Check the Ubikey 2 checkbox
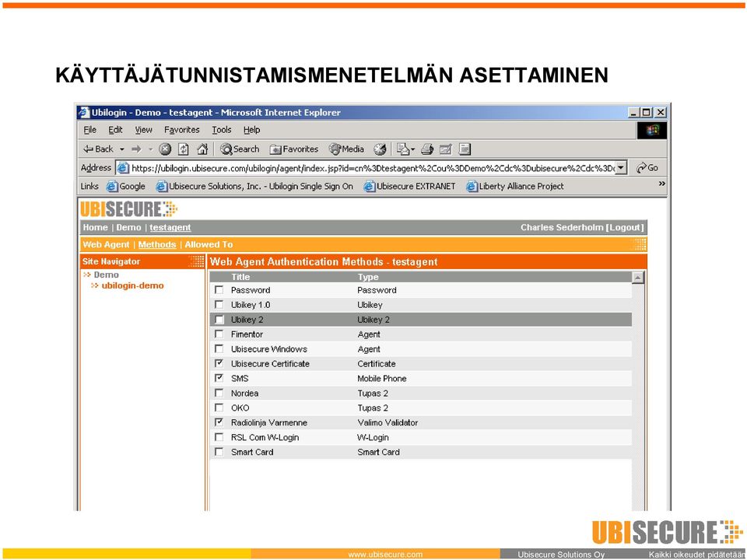This screenshot has height=560, width=747. (x=219, y=319)
